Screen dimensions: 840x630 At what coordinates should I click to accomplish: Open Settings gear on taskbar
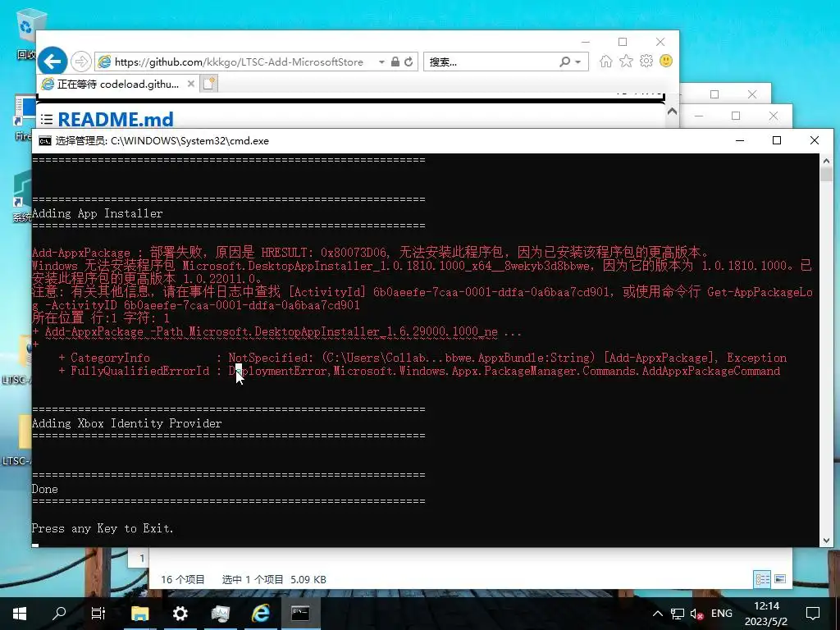coord(180,614)
